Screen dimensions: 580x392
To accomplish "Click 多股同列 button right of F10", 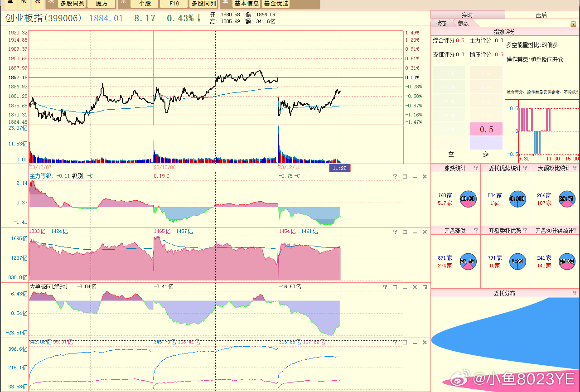I will 203,4.
